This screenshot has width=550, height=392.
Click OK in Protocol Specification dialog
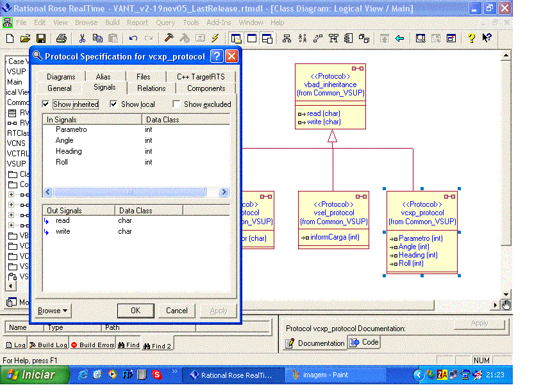click(136, 311)
